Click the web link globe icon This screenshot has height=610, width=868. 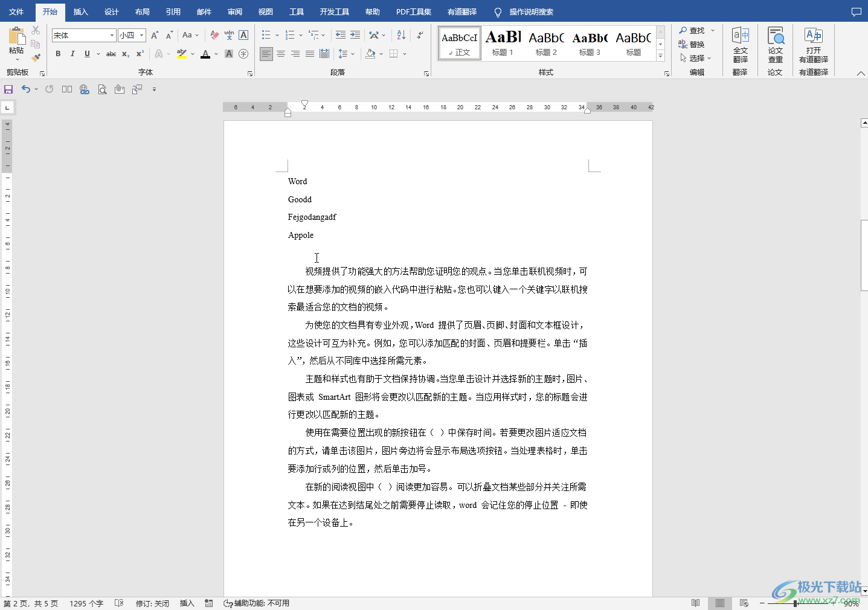click(x=85, y=89)
